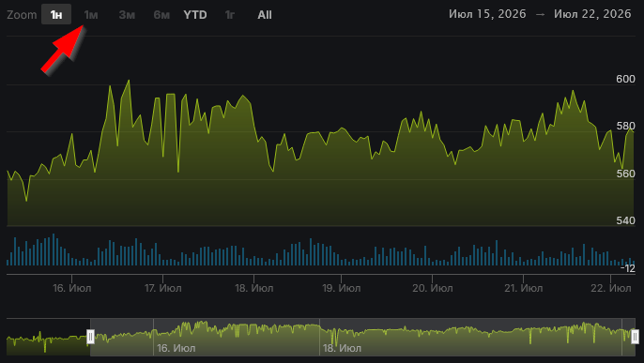Click the 18. Июл label in navigator
This screenshot has height=363, width=644.
[342, 348]
